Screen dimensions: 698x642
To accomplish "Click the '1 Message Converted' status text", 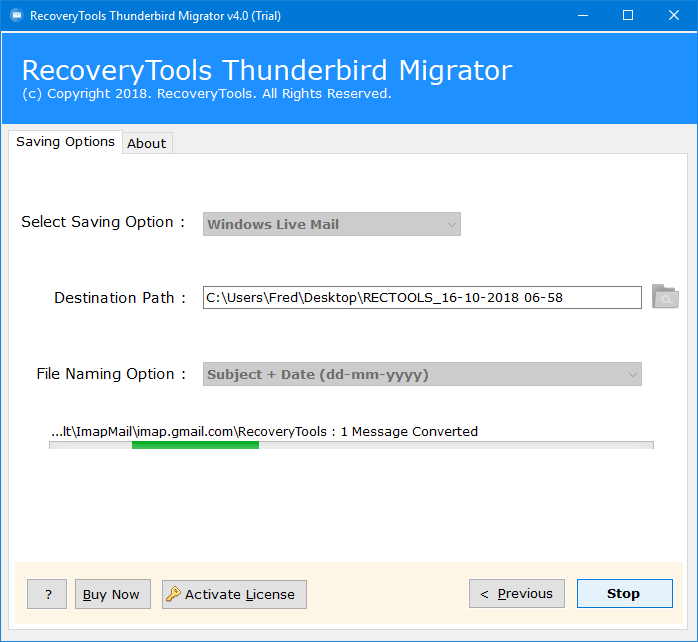I will [x=409, y=431].
